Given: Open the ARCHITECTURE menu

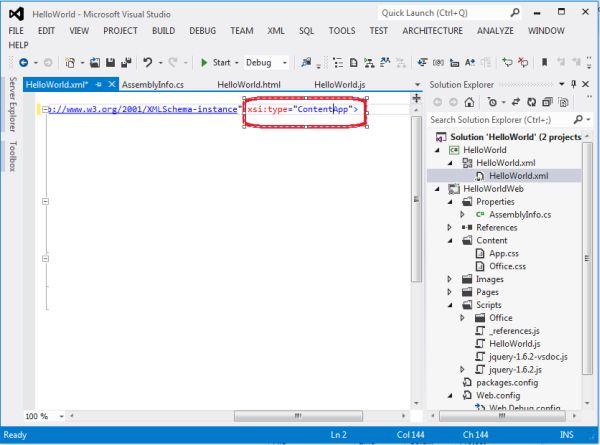Looking at the screenshot, I should [x=432, y=31].
